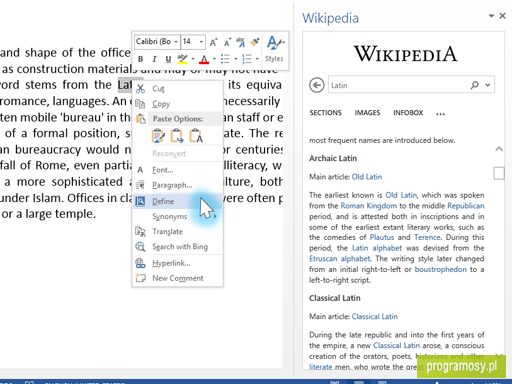The height and width of the screenshot is (384, 512).
Task: Click the Wikipedia search magnifier icon
Action: (474, 85)
